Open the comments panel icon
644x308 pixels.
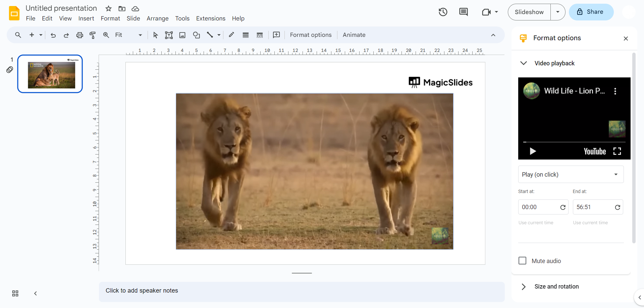pyautogui.click(x=463, y=12)
